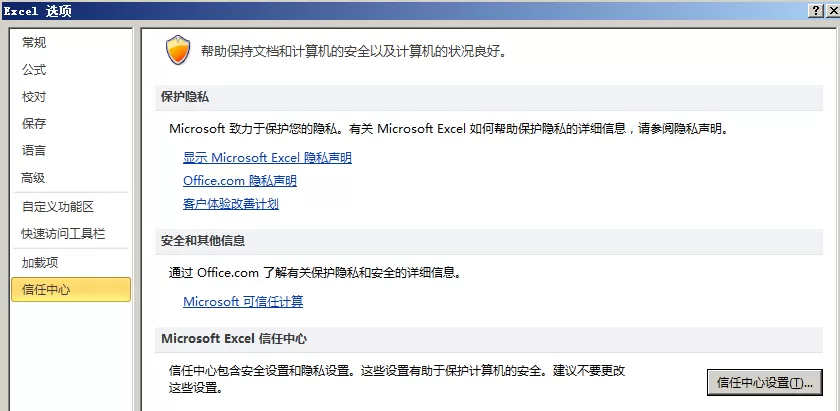The width and height of the screenshot is (840, 411).
Task: Open the Office.com 隐私声明 link
Action: point(240,181)
